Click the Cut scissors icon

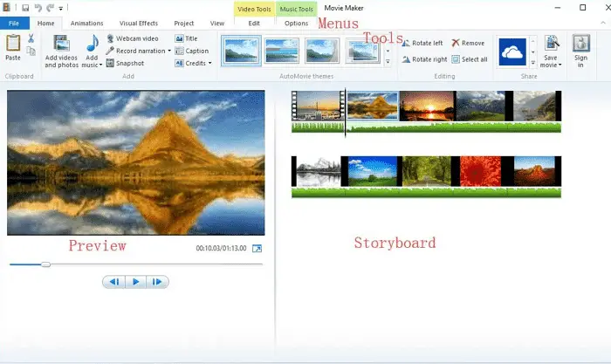tap(31, 38)
